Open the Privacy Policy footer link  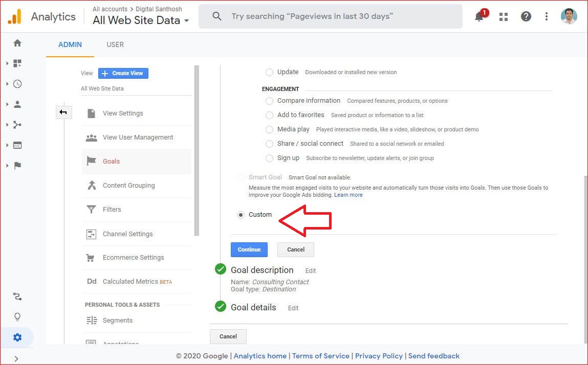(379, 356)
